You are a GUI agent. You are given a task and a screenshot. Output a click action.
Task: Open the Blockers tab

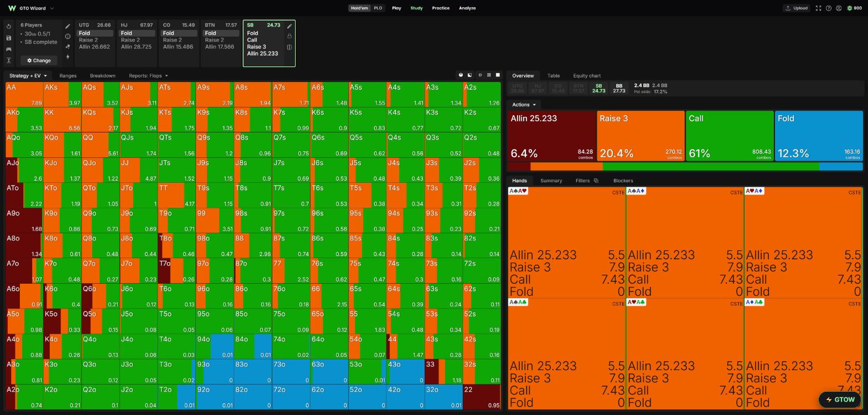[x=623, y=181]
